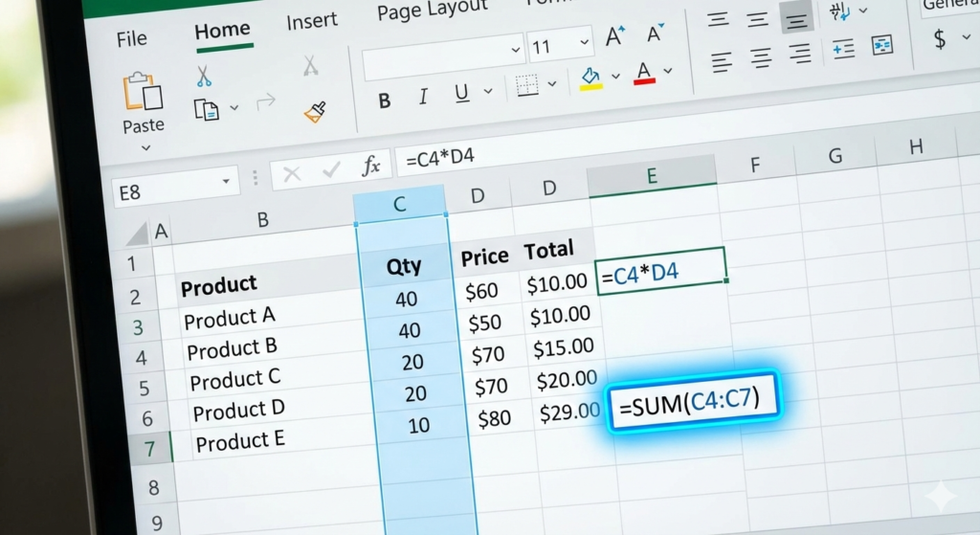Click the Paste clipboard icon
Image resolution: width=980 pixels, height=535 pixels.
143,92
